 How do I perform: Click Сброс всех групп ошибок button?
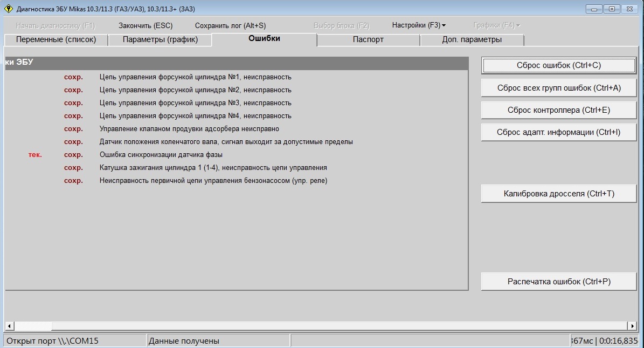(x=558, y=88)
